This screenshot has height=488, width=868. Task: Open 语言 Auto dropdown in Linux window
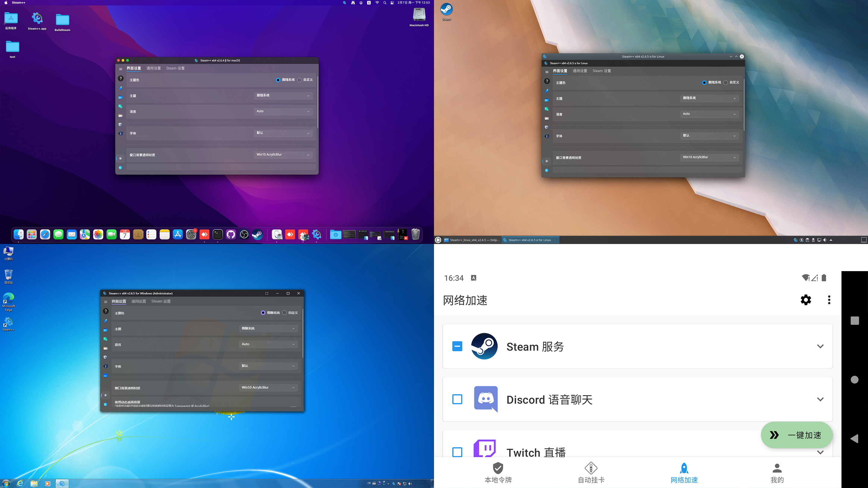709,114
